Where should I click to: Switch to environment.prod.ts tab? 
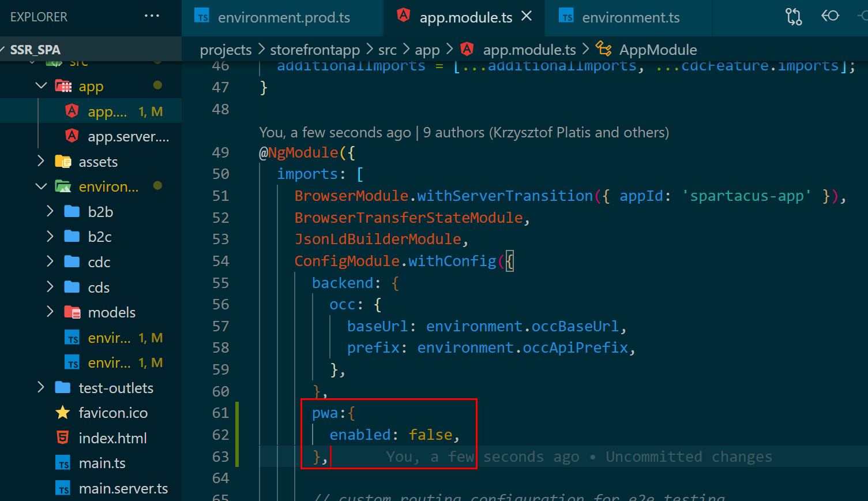(x=282, y=18)
